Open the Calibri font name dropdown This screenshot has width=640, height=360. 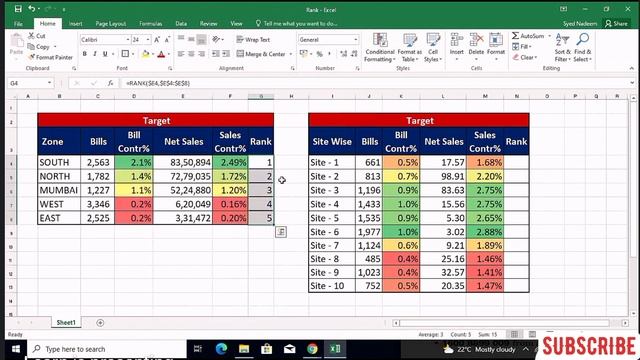tap(127, 40)
